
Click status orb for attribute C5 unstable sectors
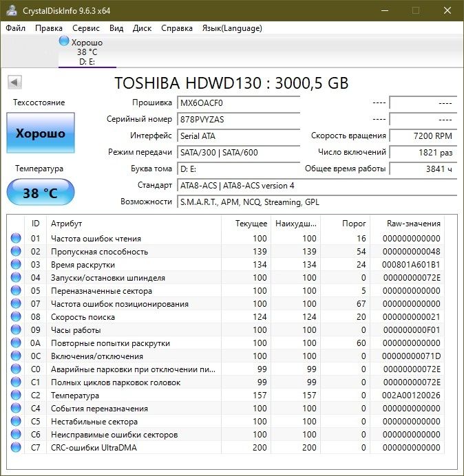click(16, 421)
